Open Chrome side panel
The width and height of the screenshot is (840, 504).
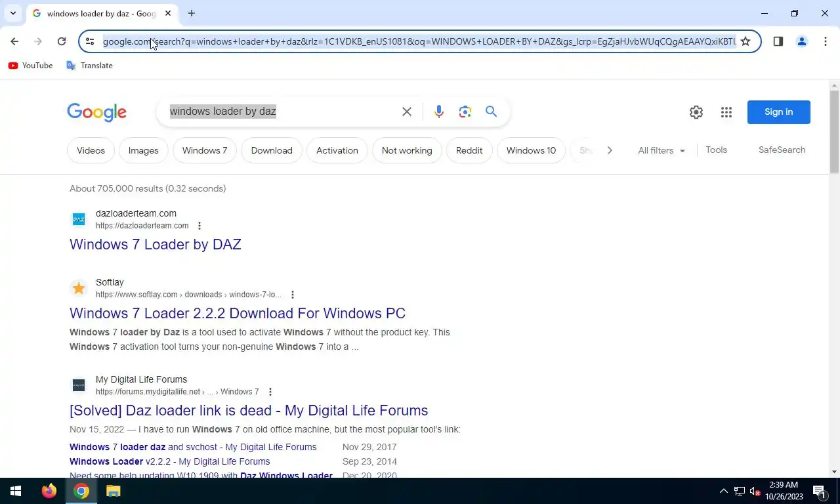coord(778,41)
